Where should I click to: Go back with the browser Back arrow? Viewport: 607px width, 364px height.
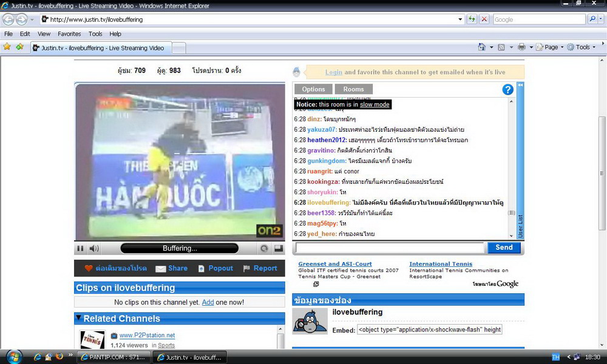(8, 19)
